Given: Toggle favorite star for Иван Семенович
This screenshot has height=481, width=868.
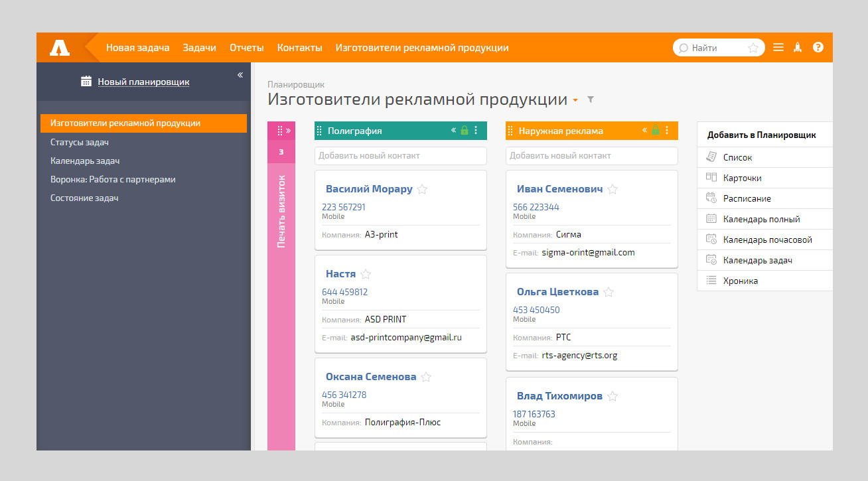Looking at the screenshot, I should [x=613, y=189].
